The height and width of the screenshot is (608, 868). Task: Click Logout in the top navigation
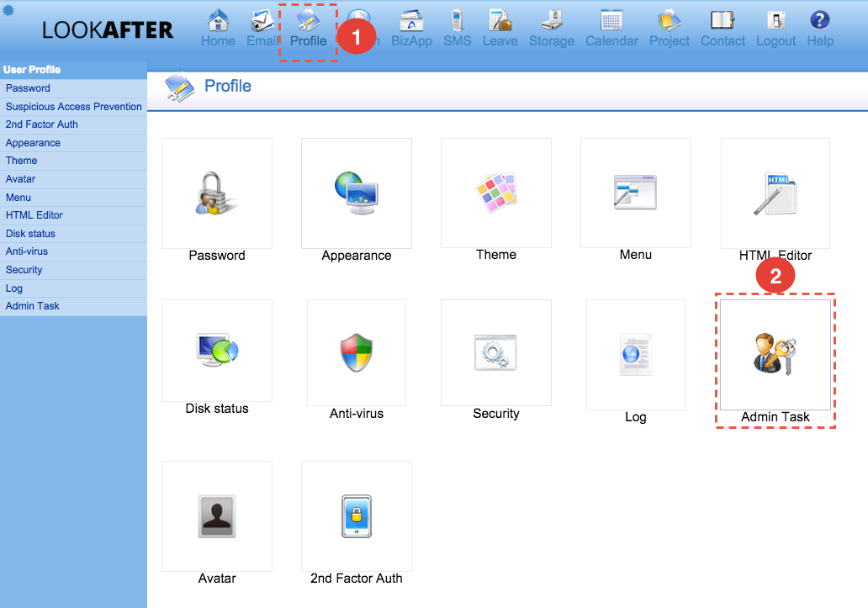coord(775,28)
